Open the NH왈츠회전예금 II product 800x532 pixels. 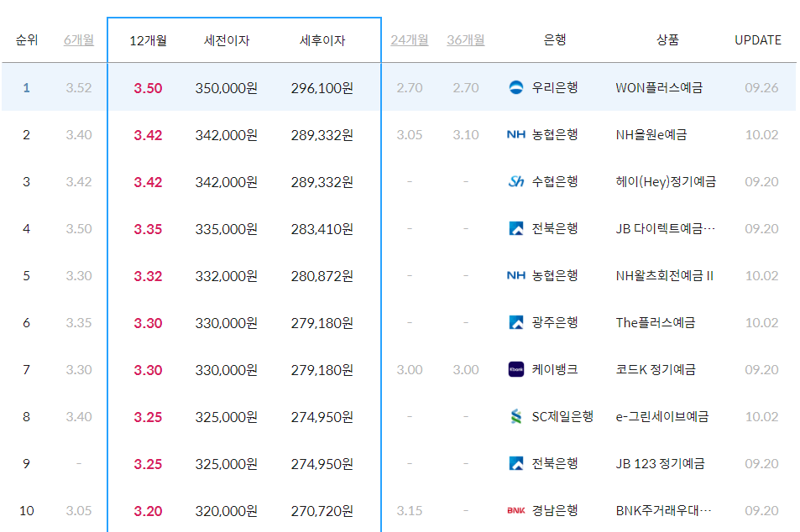coord(664,275)
